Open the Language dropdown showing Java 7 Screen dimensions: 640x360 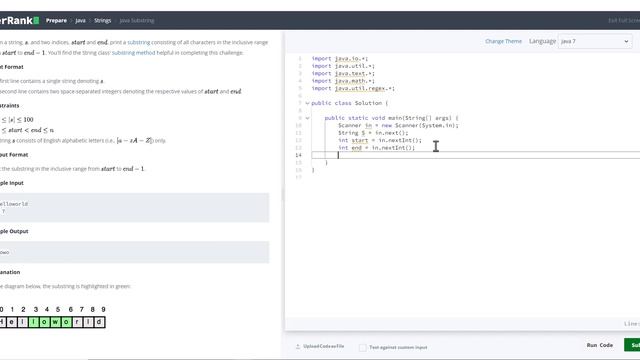pyautogui.click(x=595, y=41)
